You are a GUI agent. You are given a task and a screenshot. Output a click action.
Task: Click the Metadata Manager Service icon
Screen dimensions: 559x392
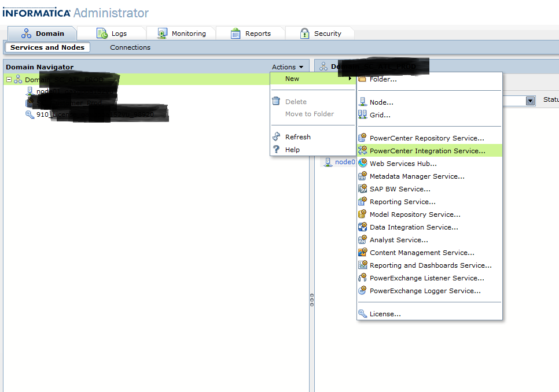tap(363, 176)
